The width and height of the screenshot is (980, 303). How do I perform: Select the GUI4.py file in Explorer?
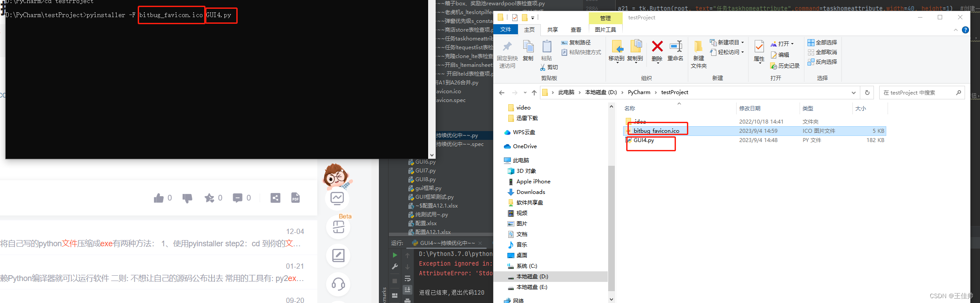coord(644,140)
